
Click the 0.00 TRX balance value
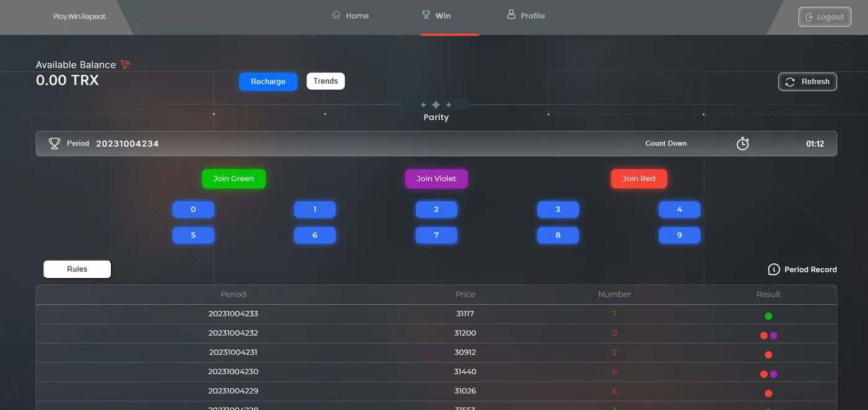pos(67,80)
